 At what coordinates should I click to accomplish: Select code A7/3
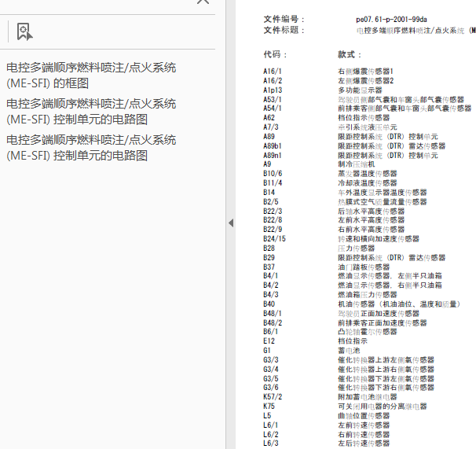270,127
